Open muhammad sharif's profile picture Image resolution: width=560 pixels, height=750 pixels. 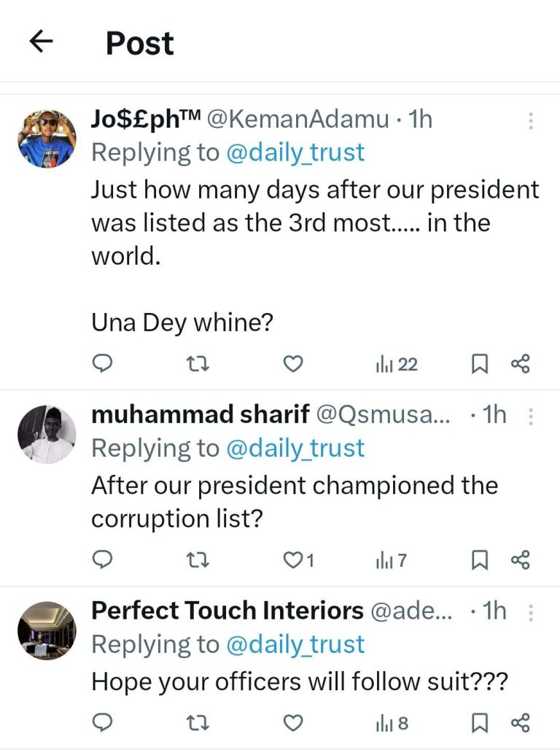tap(47, 433)
